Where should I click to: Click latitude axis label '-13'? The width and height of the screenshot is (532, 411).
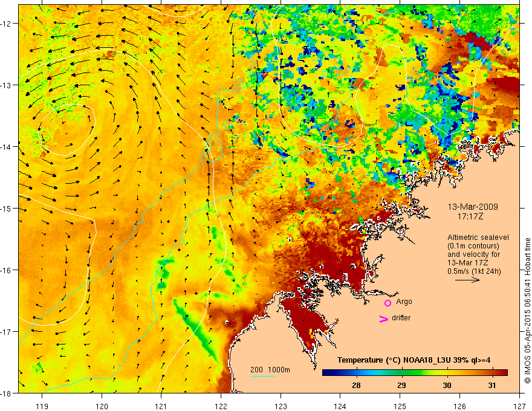(x=5, y=85)
